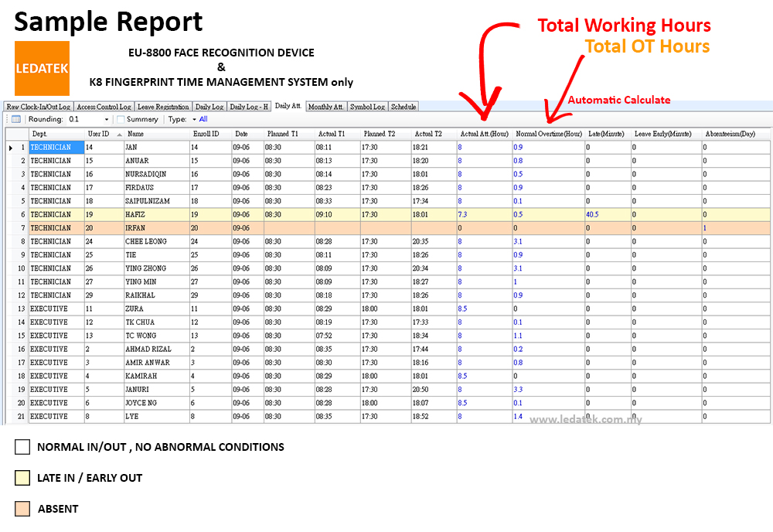Image resolution: width=773 pixels, height=532 pixels.
Task: Click the sort arrow in the User ID header
Action: (119, 135)
